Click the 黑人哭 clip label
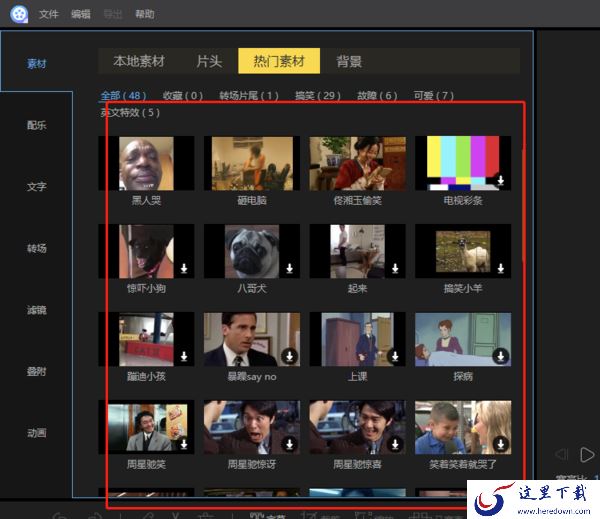This screenshot has width=600, height=519. click(146, 200)
